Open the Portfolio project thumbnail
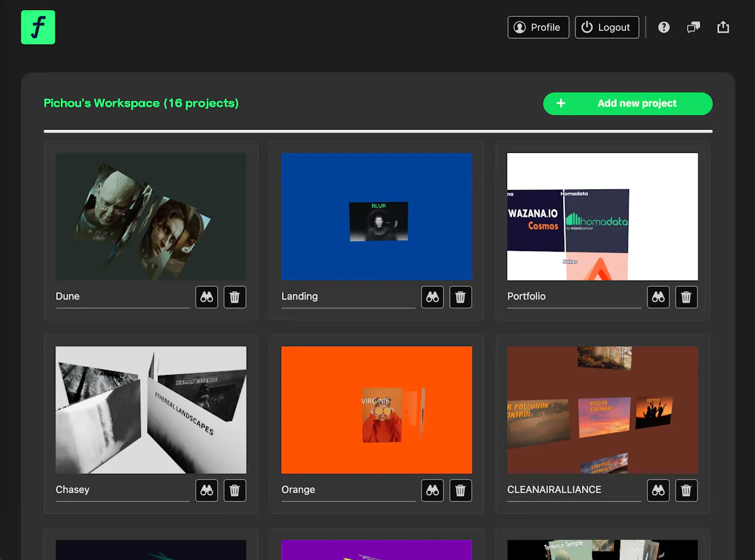This screenshot has height=560, width=755. pyautogui.click(x=603, y=216)
